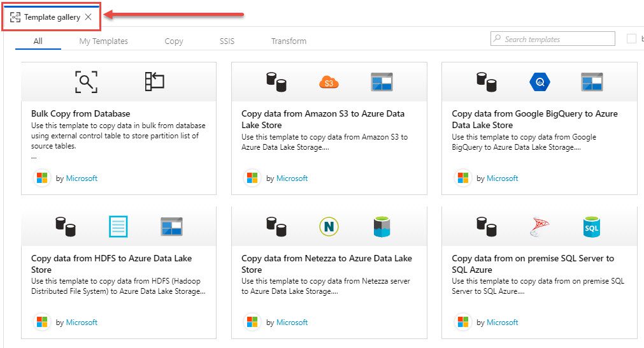Click Microsoft logo in Netezza card
The height and width of the screenshot is (348, 644).
[252, 322]
